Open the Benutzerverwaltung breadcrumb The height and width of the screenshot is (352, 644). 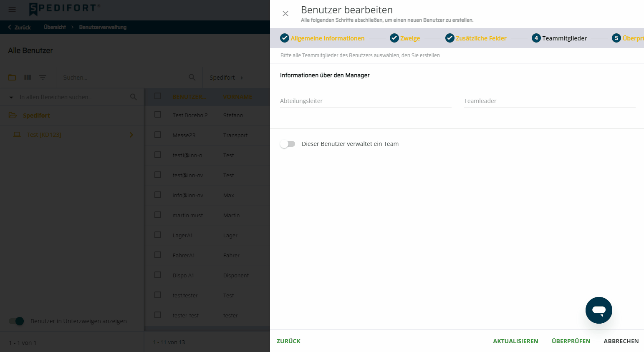[x=103, y=27]
